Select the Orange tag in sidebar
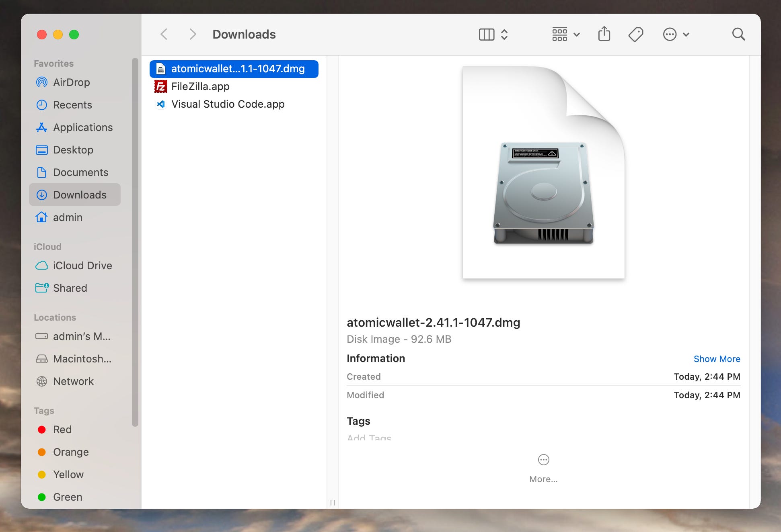 (x=71, y=452)
